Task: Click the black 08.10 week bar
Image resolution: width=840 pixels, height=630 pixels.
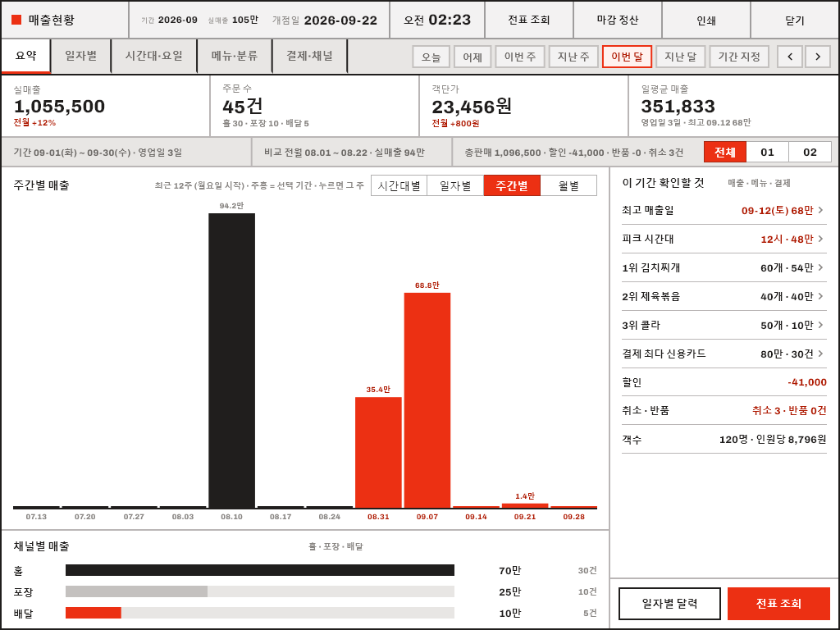Action: point(231,361)
